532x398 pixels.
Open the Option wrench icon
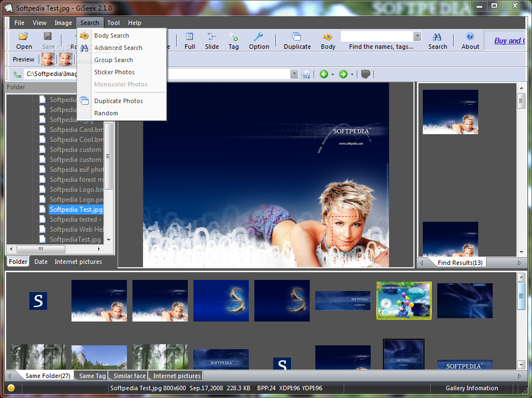tap(259, 36)
